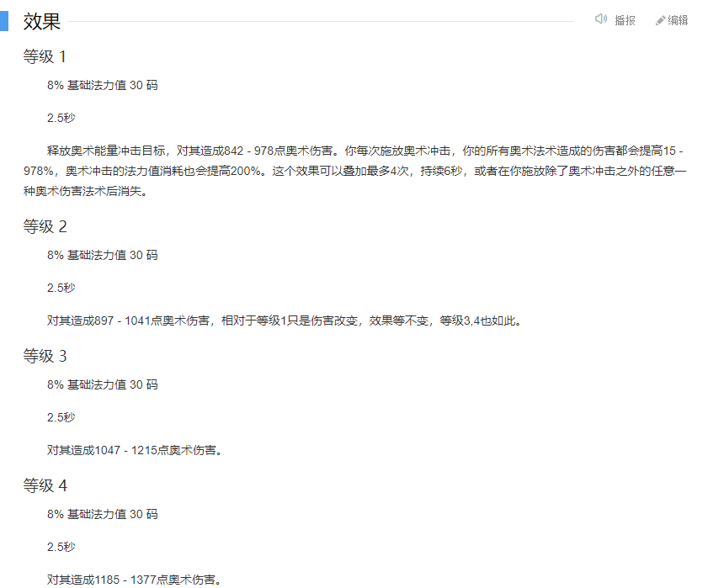The height and width of the screenshot is (588, 708).
Task: Click the pencil icon beside 编辑
Action: (x=660, y=20)
